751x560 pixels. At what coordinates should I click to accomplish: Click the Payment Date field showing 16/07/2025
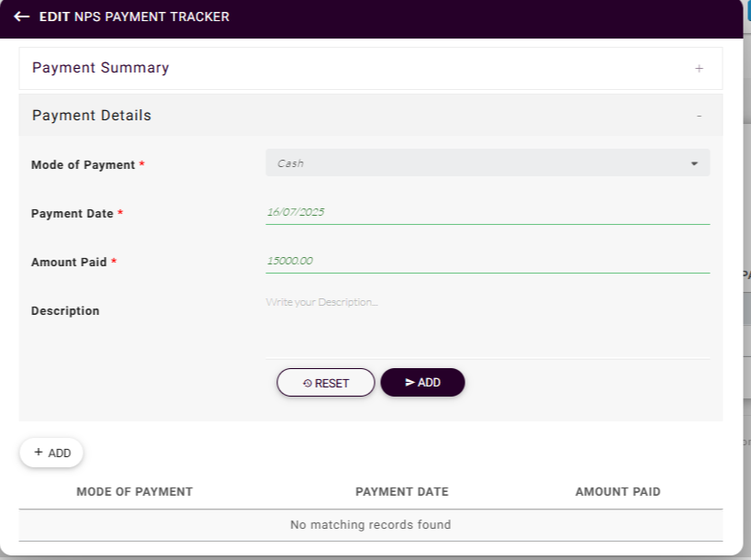point(488,212)
